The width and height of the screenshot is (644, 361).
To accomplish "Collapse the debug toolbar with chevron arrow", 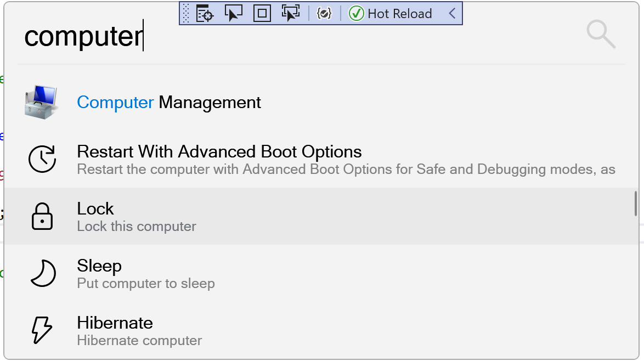I will coord(452,14).
